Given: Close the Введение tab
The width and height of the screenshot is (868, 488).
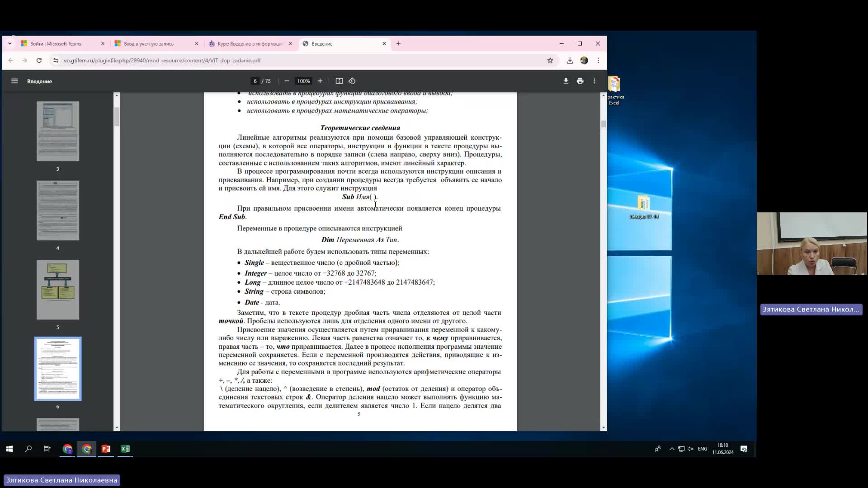Looking at the screenshot, I should (384, 43).
